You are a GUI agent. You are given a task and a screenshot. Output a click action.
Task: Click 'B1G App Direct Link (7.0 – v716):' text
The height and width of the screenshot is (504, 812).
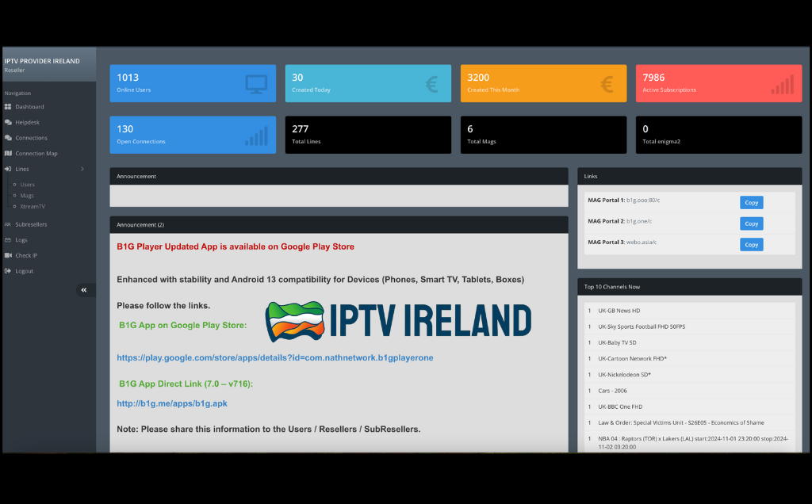[186, 384]
